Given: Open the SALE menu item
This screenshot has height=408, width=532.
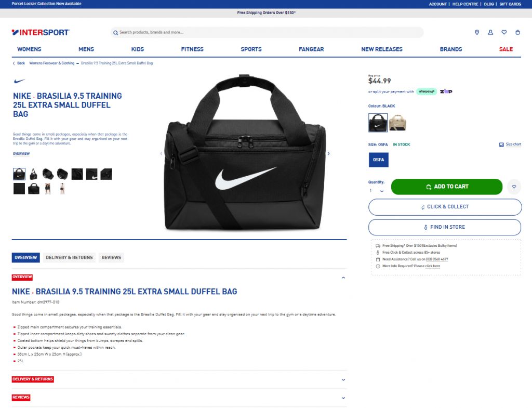Looking at the screenshot, I should point(506,49).
